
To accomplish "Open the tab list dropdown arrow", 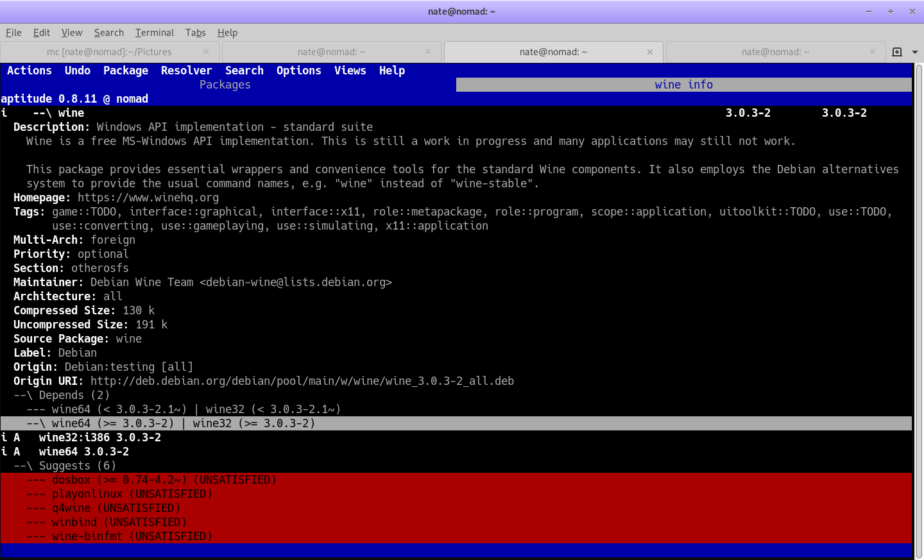I will pyautogui.click(x=915, y=52).
